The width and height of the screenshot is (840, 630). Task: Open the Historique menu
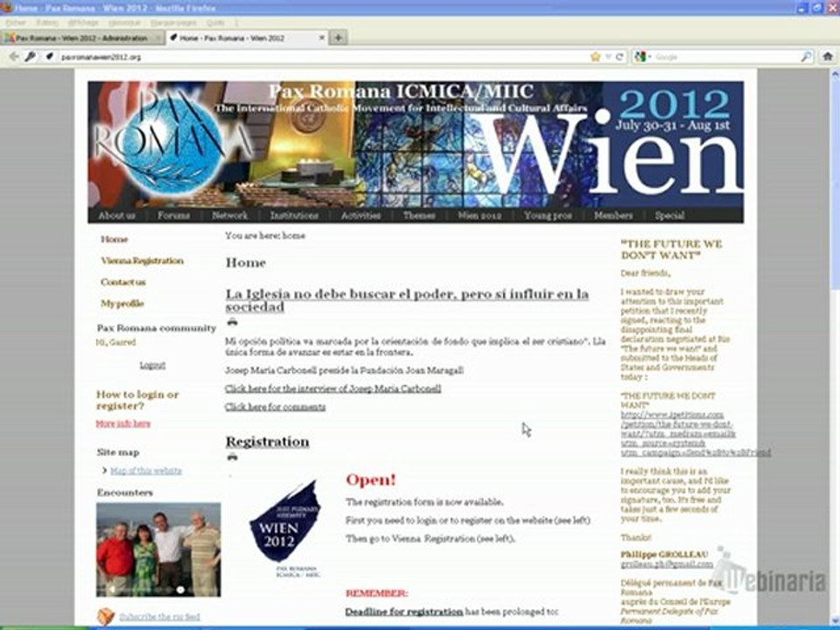point(124,23)
